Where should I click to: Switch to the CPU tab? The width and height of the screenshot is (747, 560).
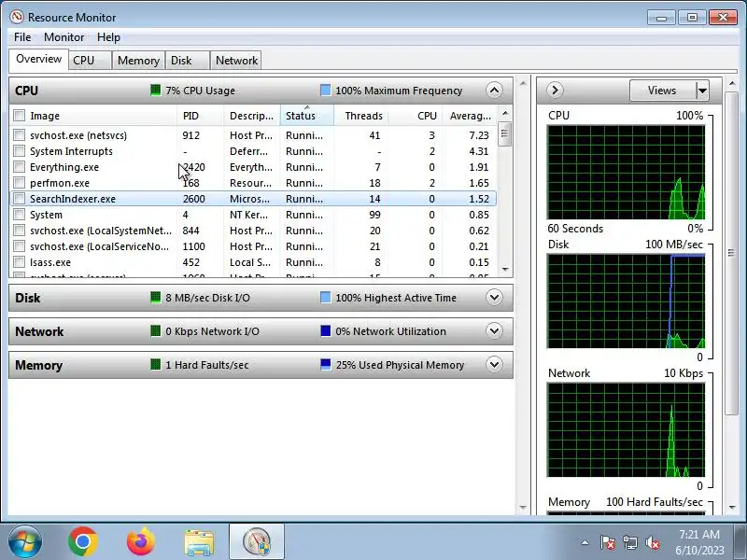point(90,61)
